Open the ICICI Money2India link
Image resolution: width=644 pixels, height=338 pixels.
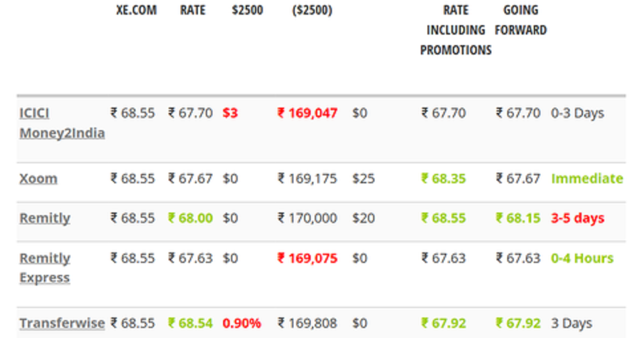click(62, 123)
